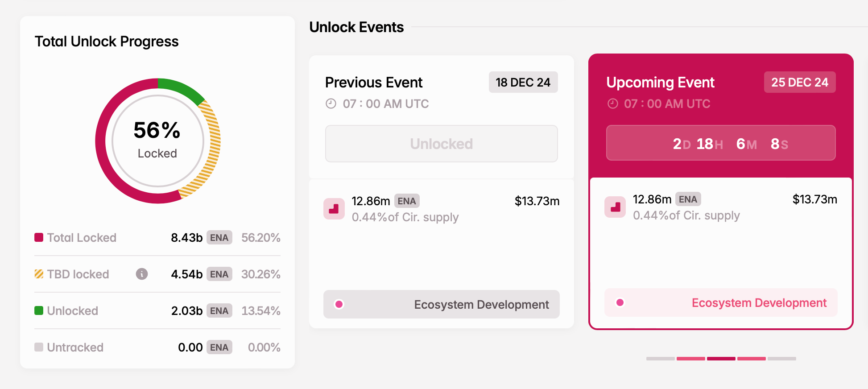Viewport: 868px width, 389px height.
Task: Click the gray Untracked legend swatch
Action: [39, 347]
